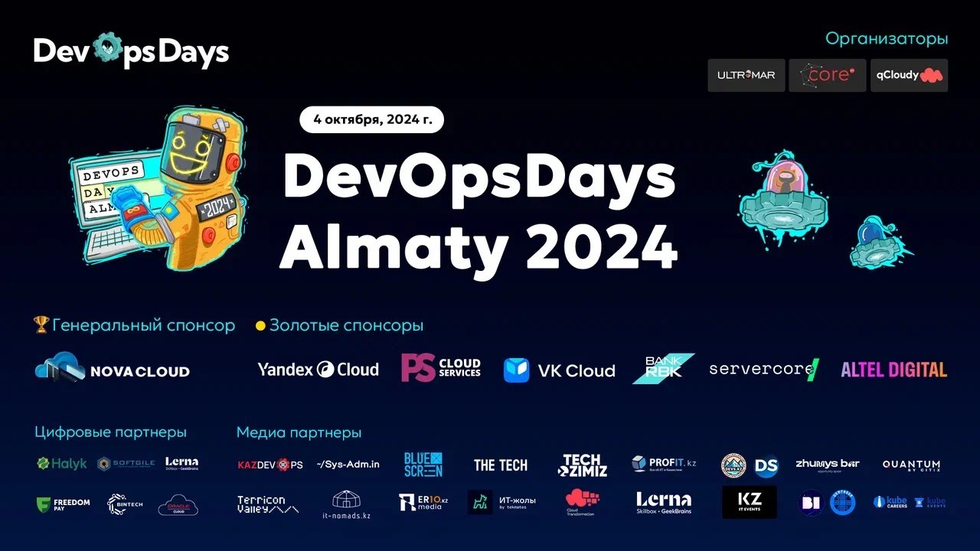This screenshot has width=980, height=551.
Task: Click the trophy icon beside Генеральный спонсор
Action: [x=41, y=324]
